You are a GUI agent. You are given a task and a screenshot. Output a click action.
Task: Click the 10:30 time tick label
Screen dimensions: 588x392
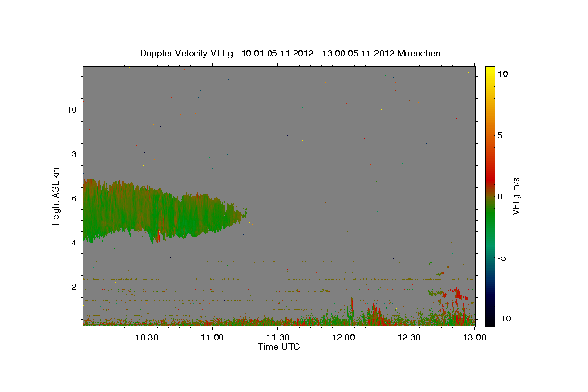[147, 337]
